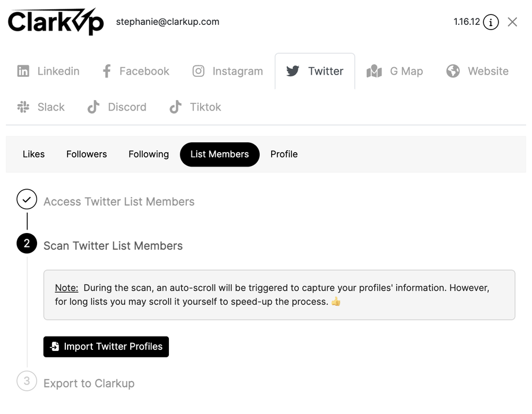Click the TikTok icon
Image resolution: width=532 pixels, height=414 pixels.
[175, 107]
